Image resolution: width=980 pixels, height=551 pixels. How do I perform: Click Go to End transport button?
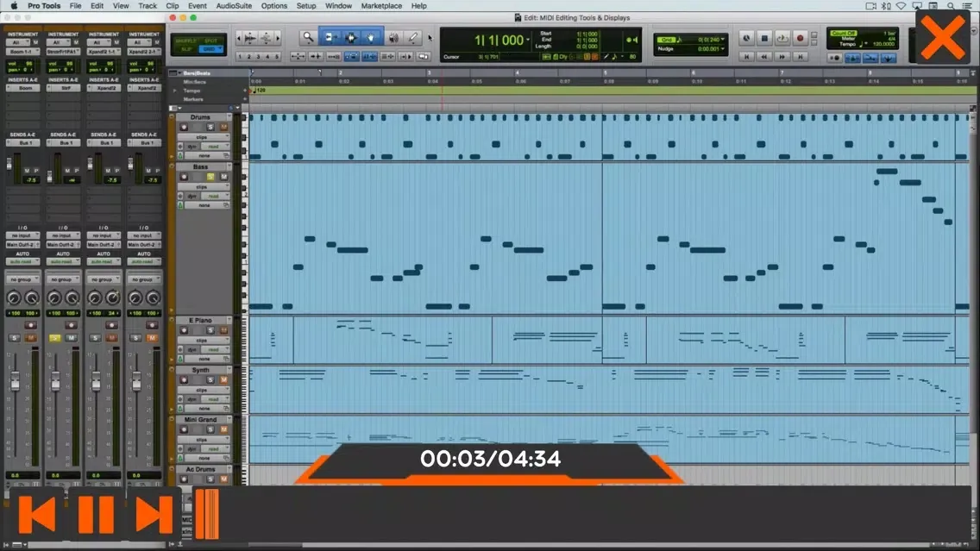pyautogui.click(x=800, y=57)
